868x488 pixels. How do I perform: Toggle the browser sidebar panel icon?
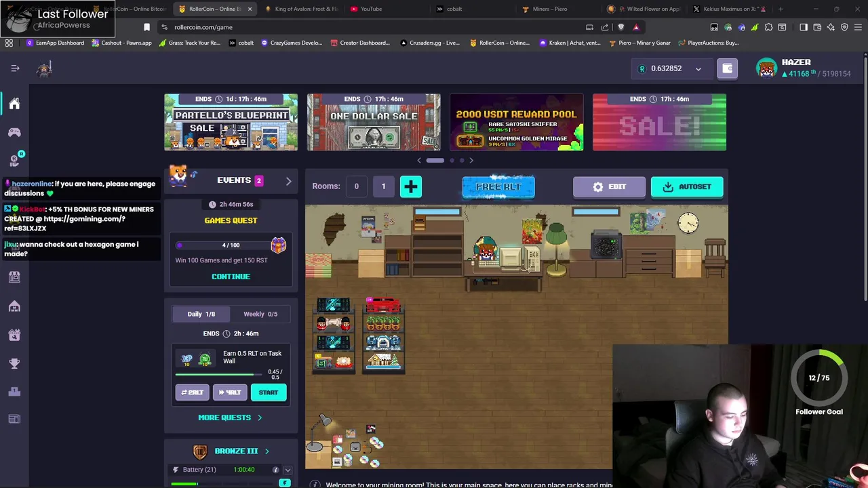(804, 27)
